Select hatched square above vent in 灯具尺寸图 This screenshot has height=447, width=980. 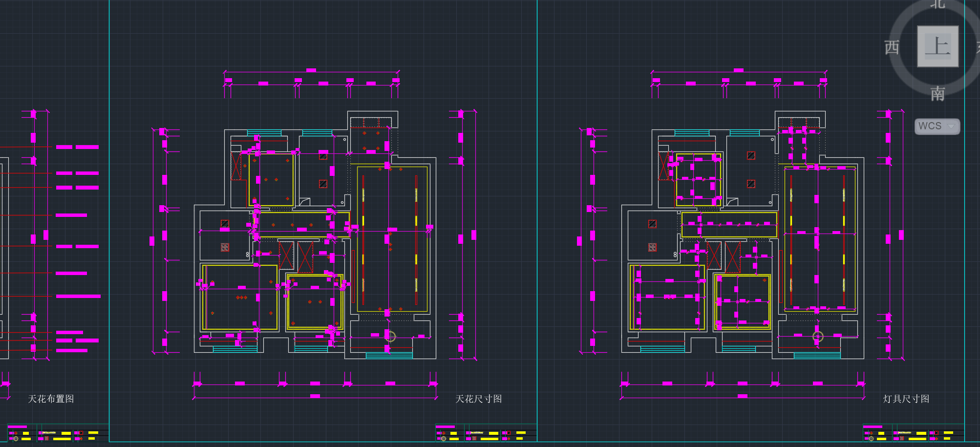pos(652,224)
